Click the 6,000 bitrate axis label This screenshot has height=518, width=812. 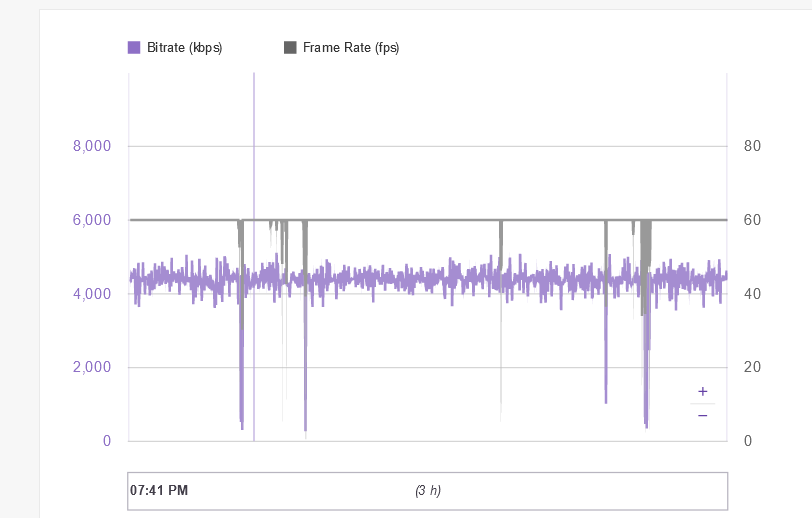click(x=92, y=220)
